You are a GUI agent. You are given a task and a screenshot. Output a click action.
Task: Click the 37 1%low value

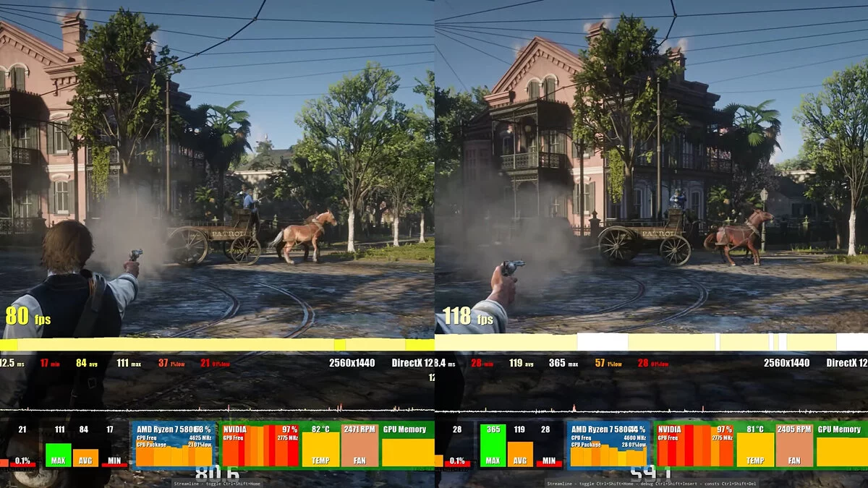point(171,363)
